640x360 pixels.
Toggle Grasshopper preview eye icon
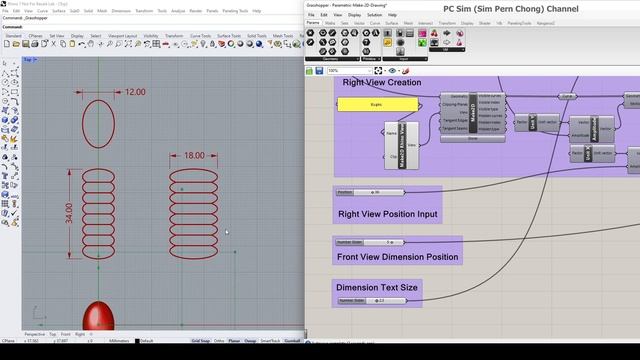[x=392, y=71]
